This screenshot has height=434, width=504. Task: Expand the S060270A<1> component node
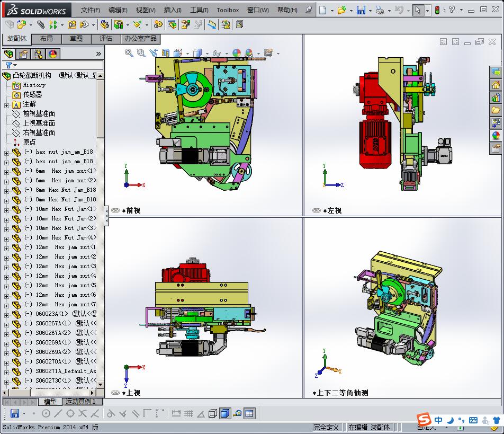[6, 363]
